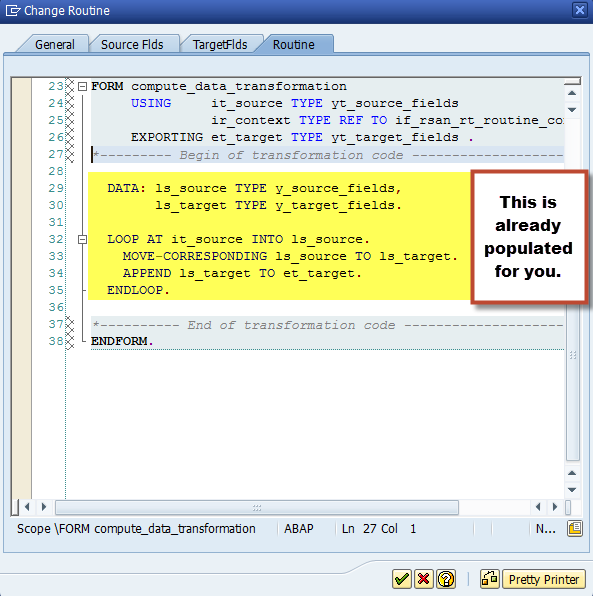Collapse the FORM block at line 23
Viewport: 593px width, 596px height.
[82, 86]
